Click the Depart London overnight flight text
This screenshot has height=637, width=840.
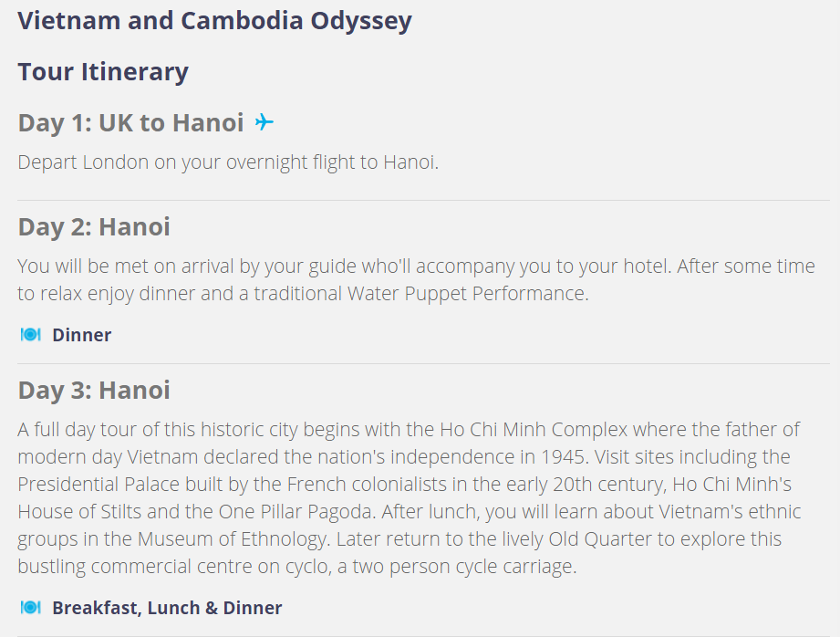228,162
